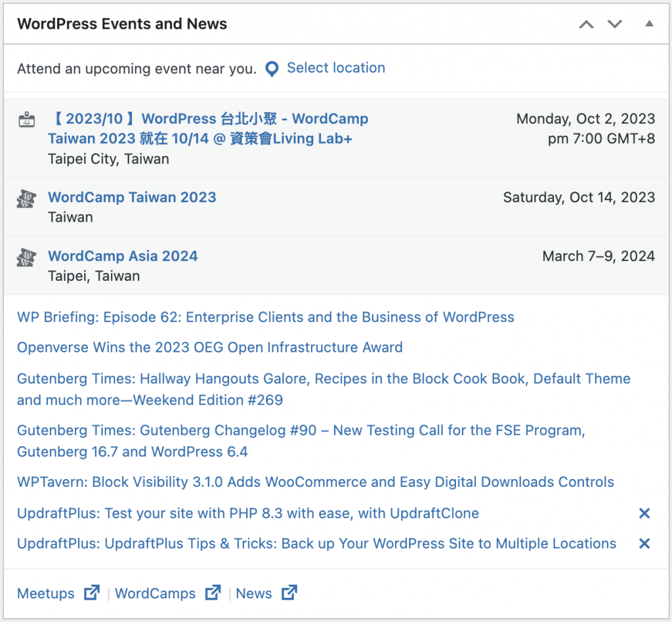Click the 'Saturday, Oct 14, 2023' date text
Screen dimensions: 672x622
[579, 197]
